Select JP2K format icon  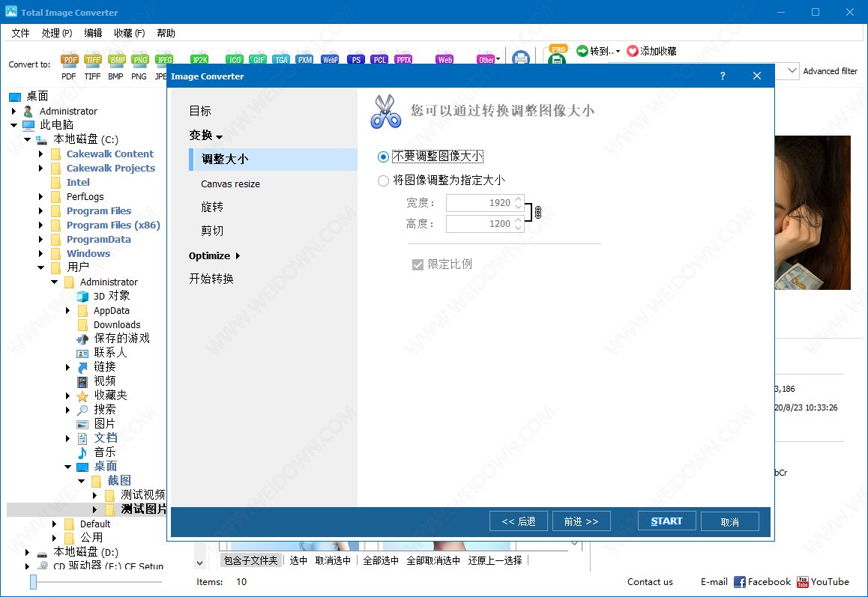coord(199,59)
